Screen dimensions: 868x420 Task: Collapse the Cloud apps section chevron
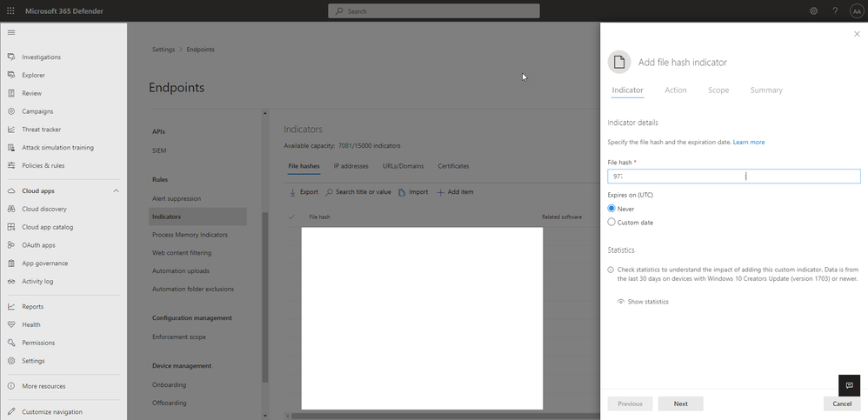[x=117, y=191]
